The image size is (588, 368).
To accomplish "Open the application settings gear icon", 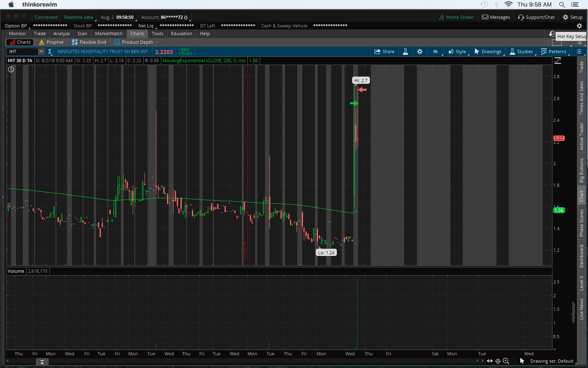I will 579,26.
